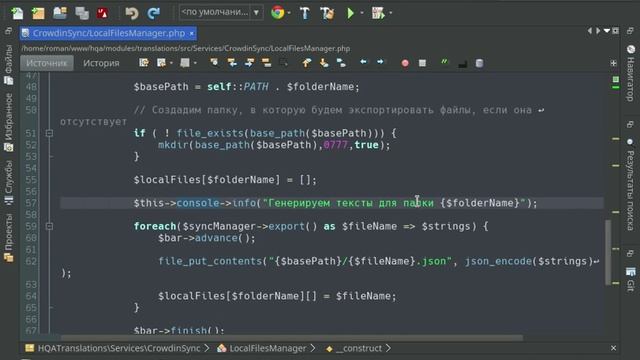Click Find Selection icon in editor toolbar

(214, 62)
